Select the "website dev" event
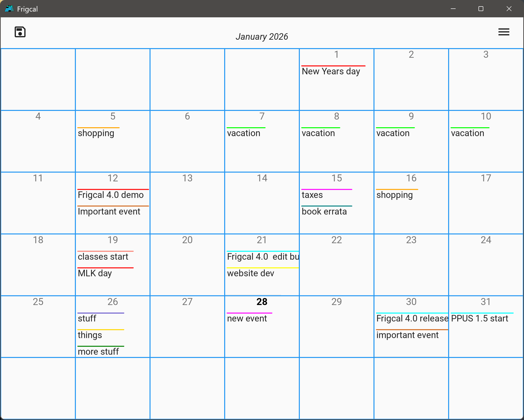524x420 pixels. click(x=251, y=273)
